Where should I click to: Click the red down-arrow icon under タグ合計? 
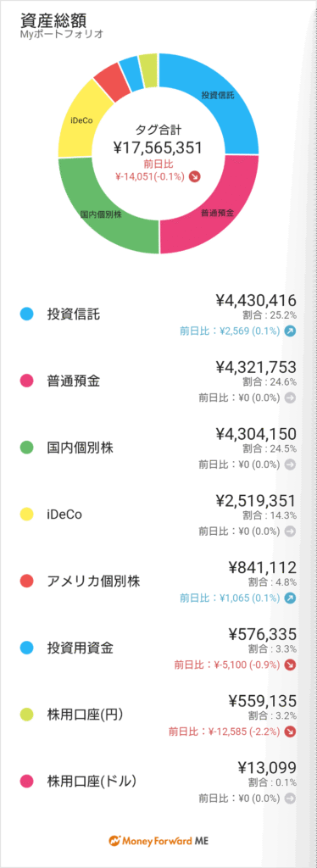point(194,176)
